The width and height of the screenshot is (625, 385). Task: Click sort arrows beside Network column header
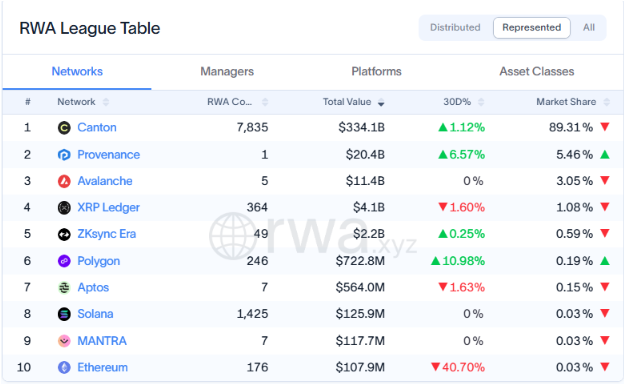[106, 102]
